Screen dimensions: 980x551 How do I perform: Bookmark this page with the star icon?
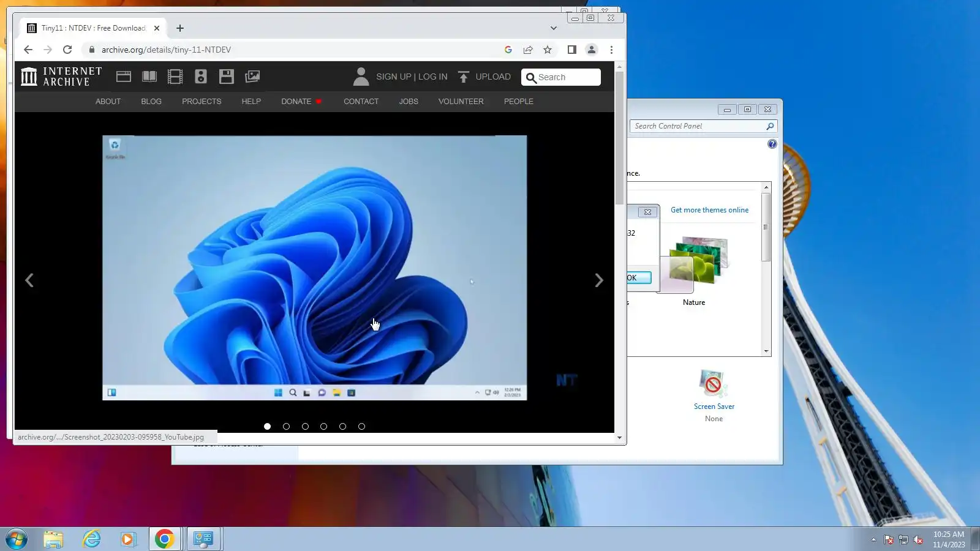(548, 50)
